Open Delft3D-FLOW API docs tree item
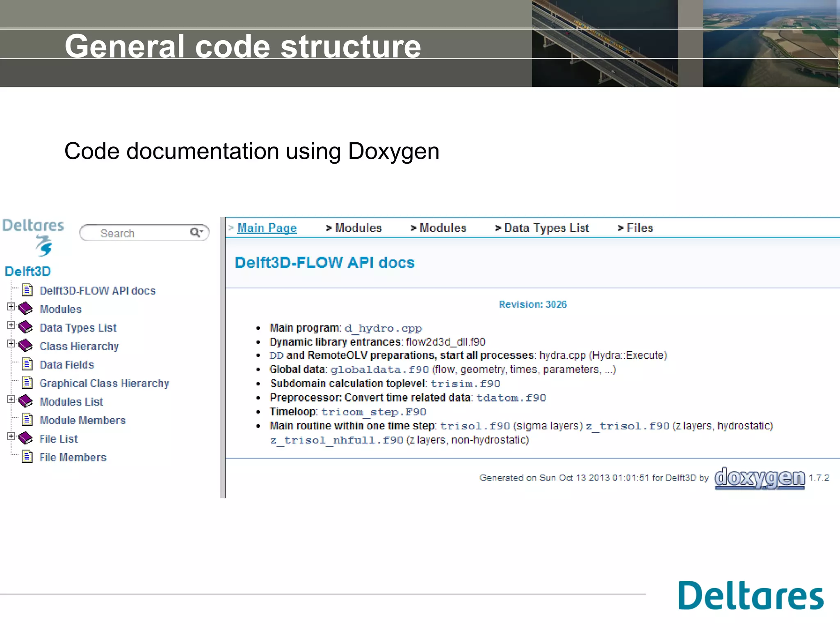This screenshot has width=840, height=630. [x=98, y=290]
